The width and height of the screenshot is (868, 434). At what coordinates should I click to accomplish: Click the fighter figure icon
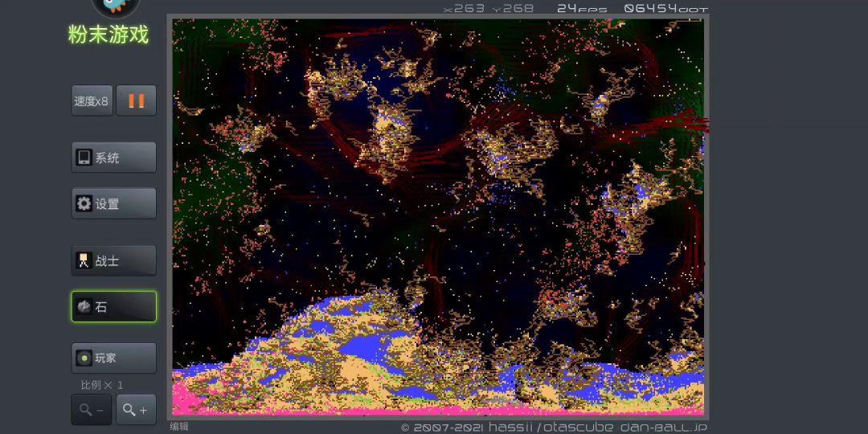tap(84, 260)
